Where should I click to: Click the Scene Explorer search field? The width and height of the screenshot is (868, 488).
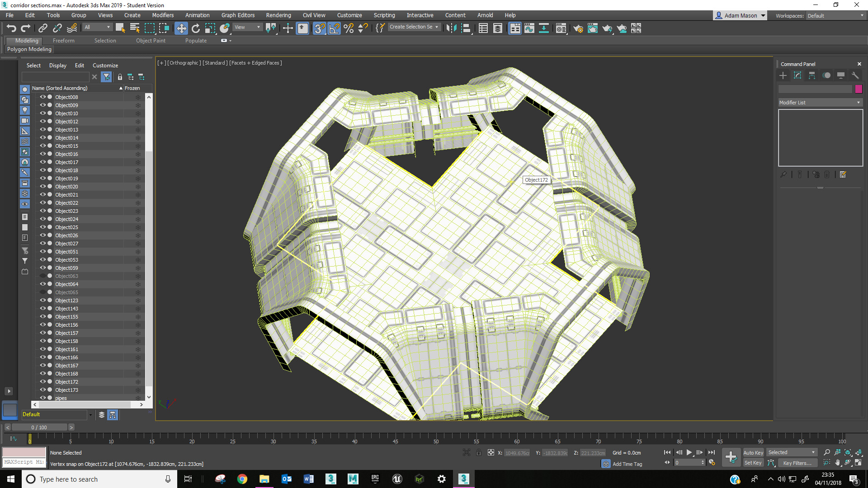[56, 77]
